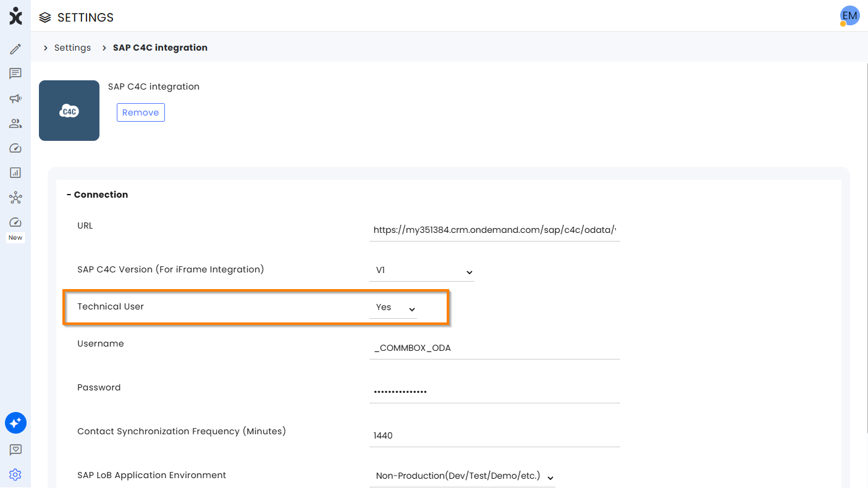Open SAP LoB Application Environment dropdown
Image resolution: width=868 pixels, height=488 pixels.
click(463, 476)
